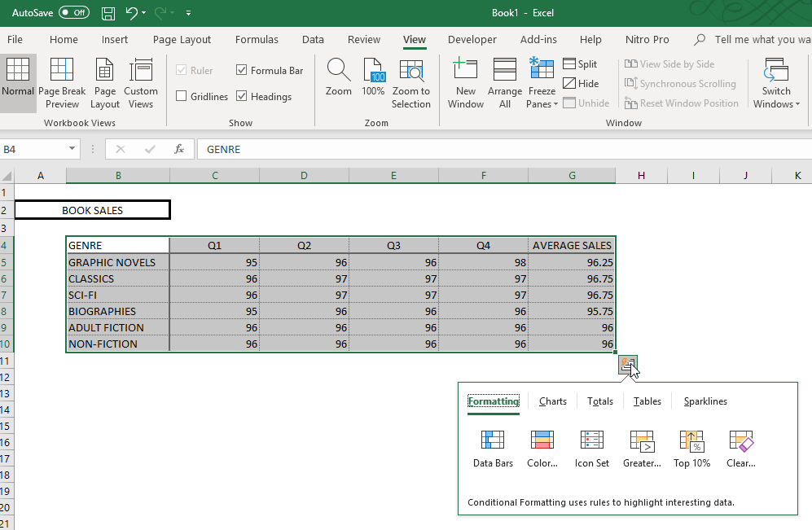Click the select-all corner triangle

7,176
